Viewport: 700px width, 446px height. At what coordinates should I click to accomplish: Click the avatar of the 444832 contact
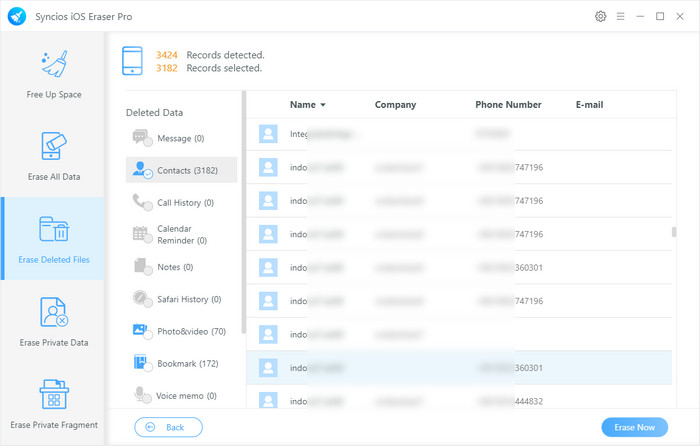point(268,400)
